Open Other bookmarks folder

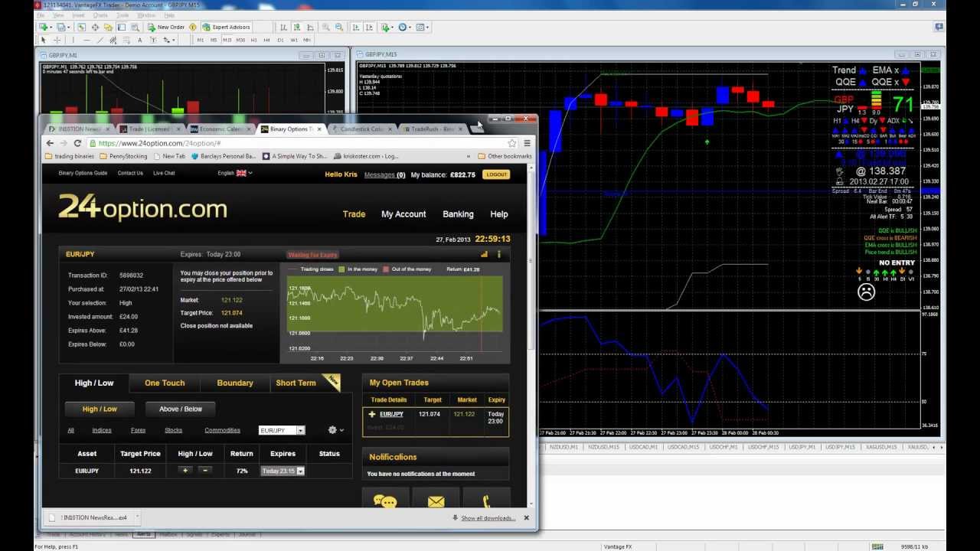[x=505, y=156]
